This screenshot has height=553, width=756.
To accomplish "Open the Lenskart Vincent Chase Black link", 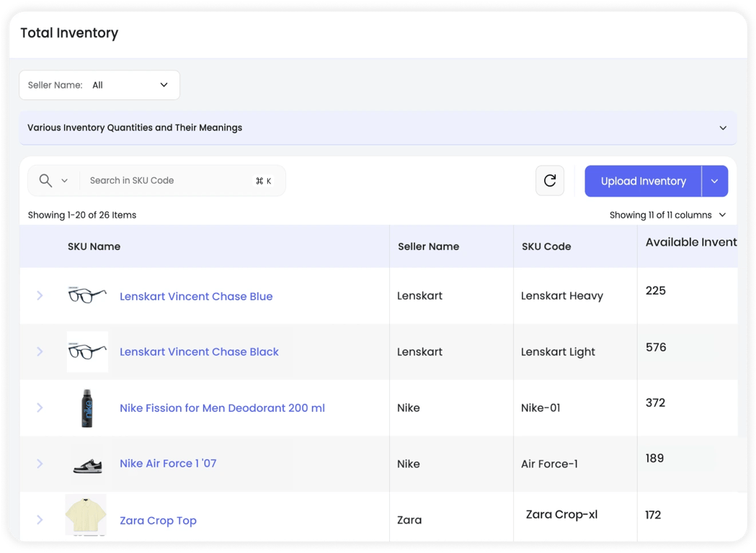I will pyautogui.click(x=199, y=351).
